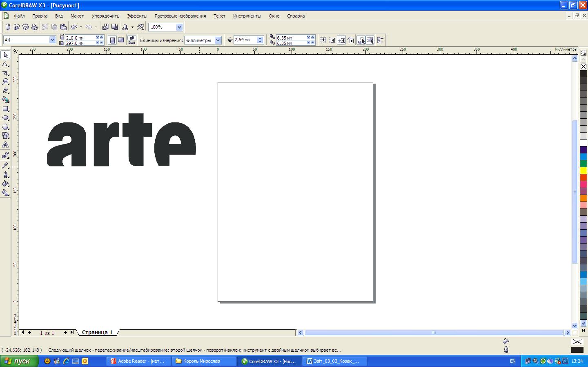This screenshot has height=370, width=588.
Task: Click the Cut scissors icon
Action: point(45,27)
